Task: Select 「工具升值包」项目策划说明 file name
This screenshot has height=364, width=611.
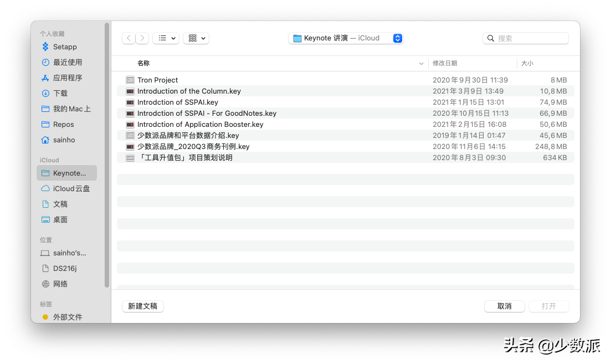Action: click(185, 158)
